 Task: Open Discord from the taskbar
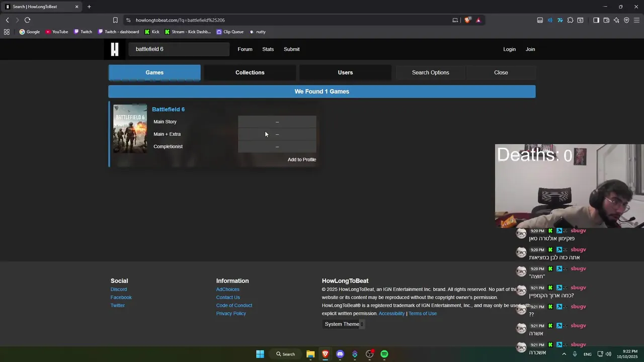tap(340, 354)
